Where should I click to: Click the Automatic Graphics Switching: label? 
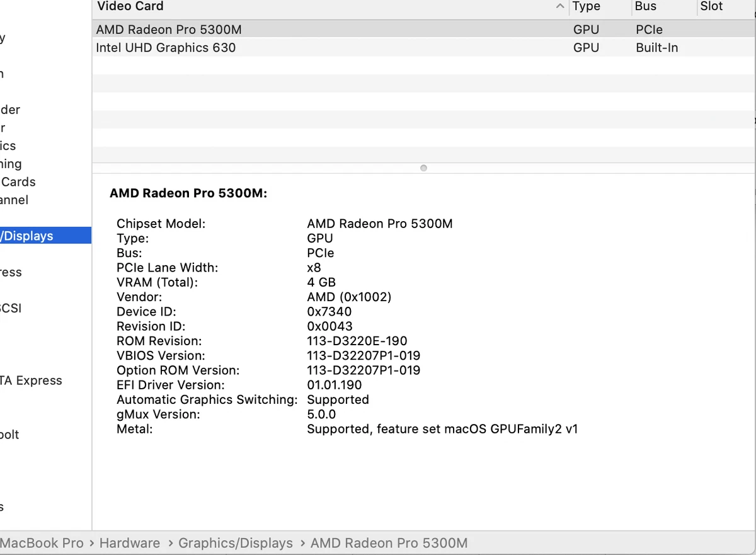(207, 400)
